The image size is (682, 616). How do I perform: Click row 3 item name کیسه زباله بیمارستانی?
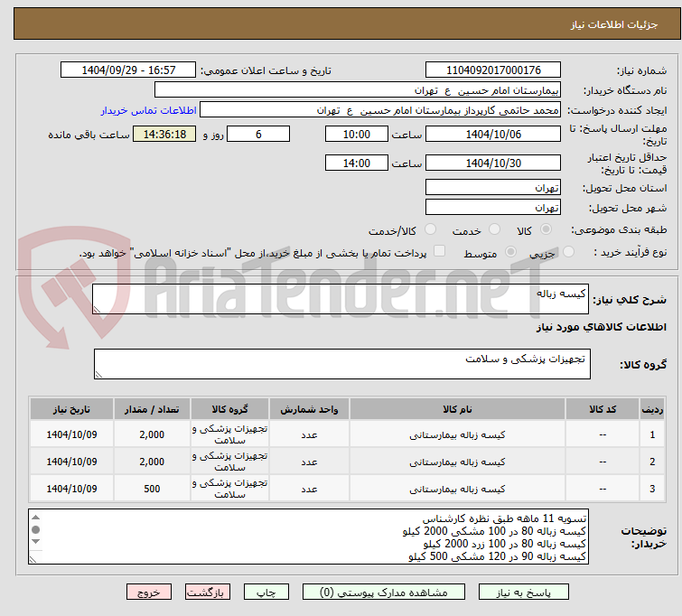(x=457, y=489)
